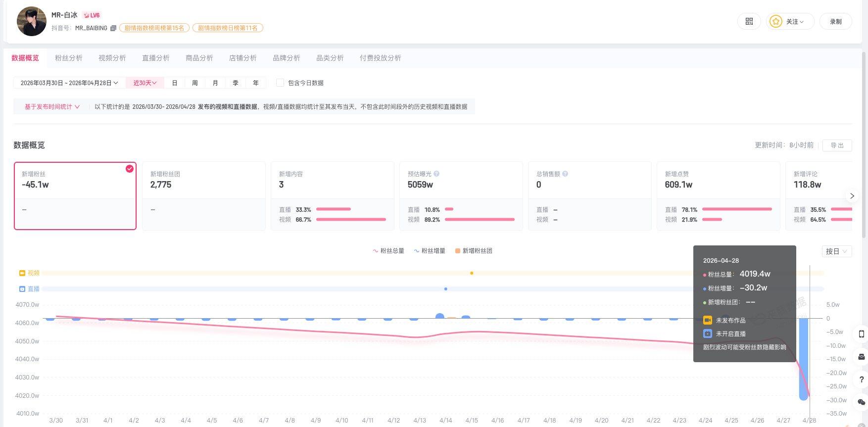Open the WeChat sidebar icon
The image size is (868, 427).
tap(861, 402)
